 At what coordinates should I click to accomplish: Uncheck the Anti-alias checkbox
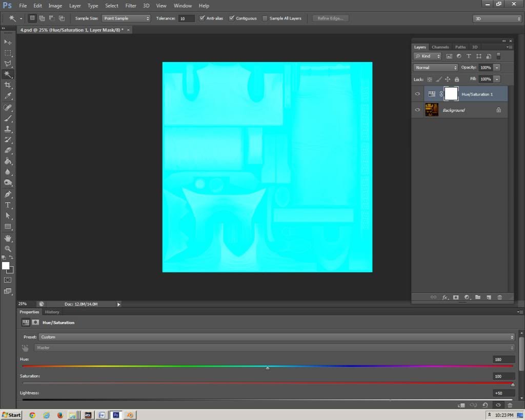[x=202, y=18]
